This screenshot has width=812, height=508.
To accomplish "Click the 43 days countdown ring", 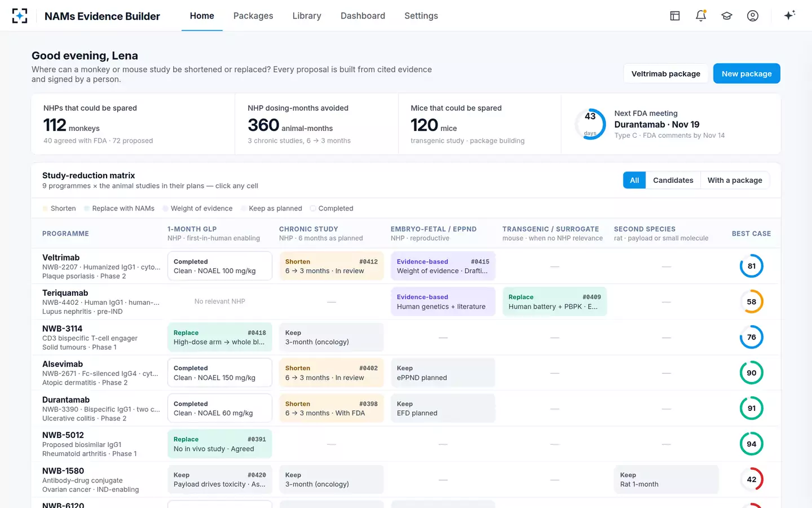I will click(x=590, y=124).
